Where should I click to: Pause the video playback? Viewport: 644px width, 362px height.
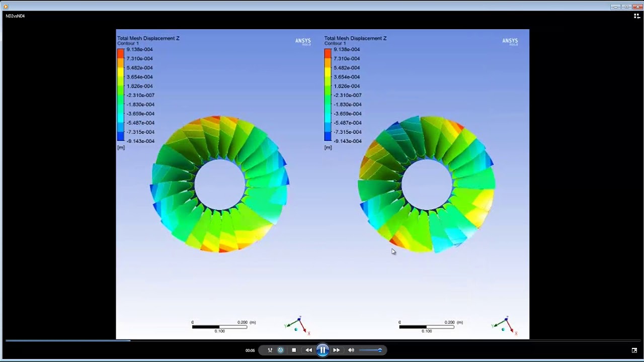323,350
